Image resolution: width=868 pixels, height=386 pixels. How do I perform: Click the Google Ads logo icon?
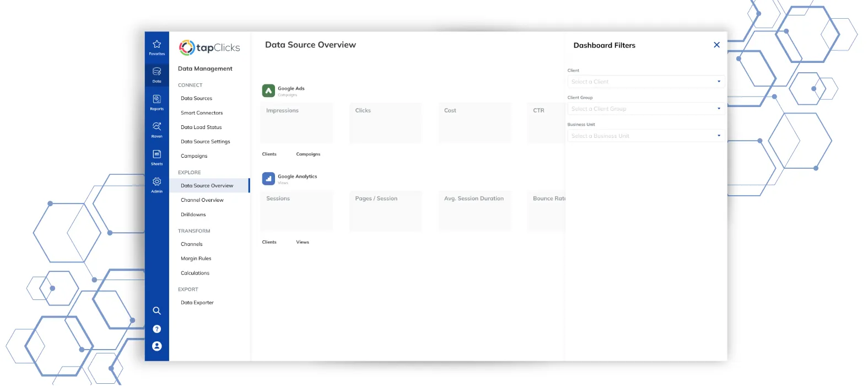pos(268,91)
